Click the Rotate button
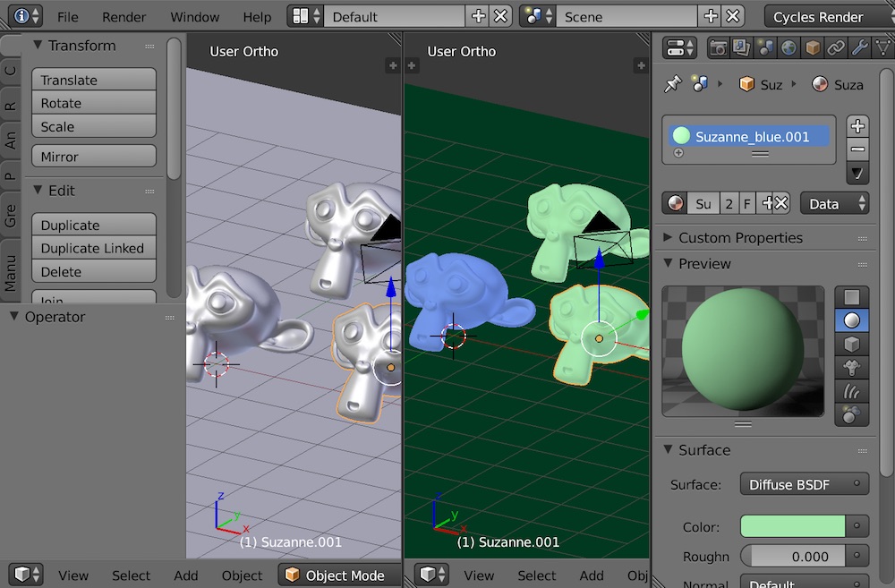This screenshot has width=895, height=588. [94, 103]
